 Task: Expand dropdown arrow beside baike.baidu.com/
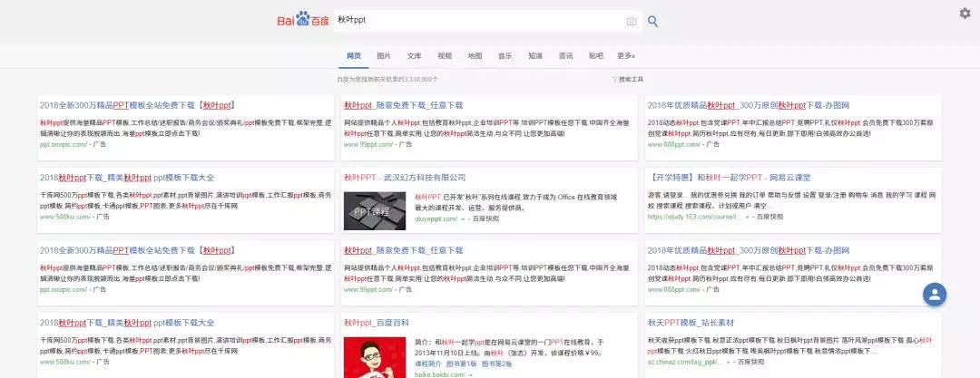tap(471, 374)
